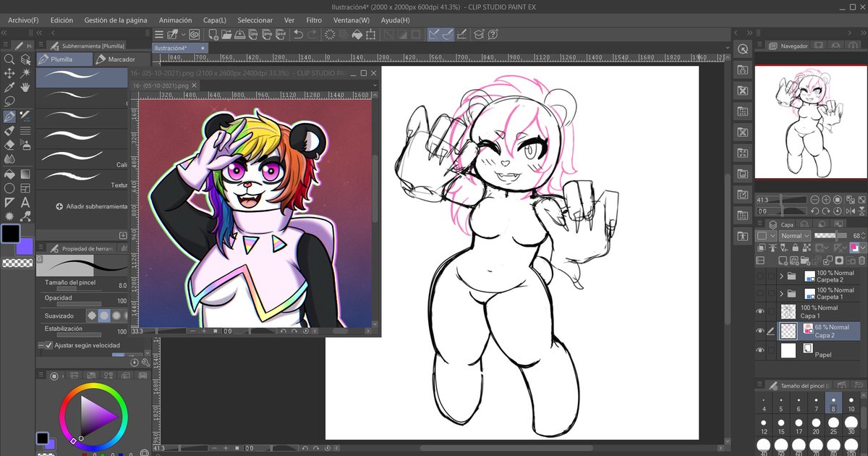Screen dimensions: 868x456
Task: Select brush size preset 10
Action: (851, 403)
